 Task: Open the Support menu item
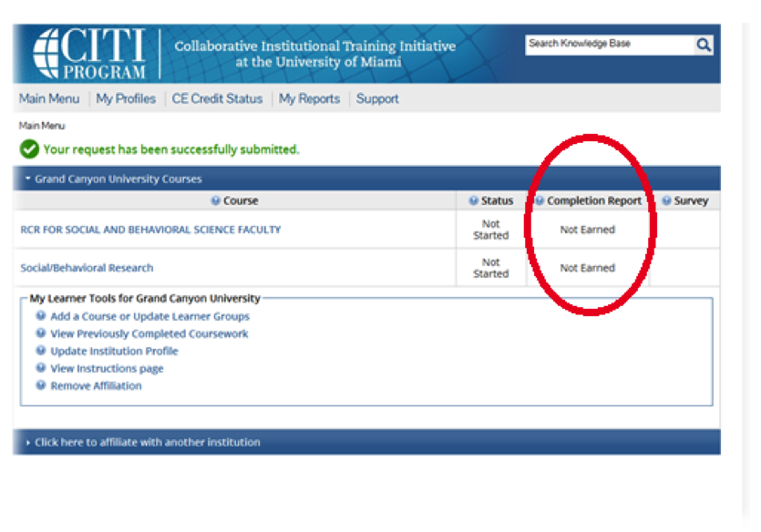point(377,98)
